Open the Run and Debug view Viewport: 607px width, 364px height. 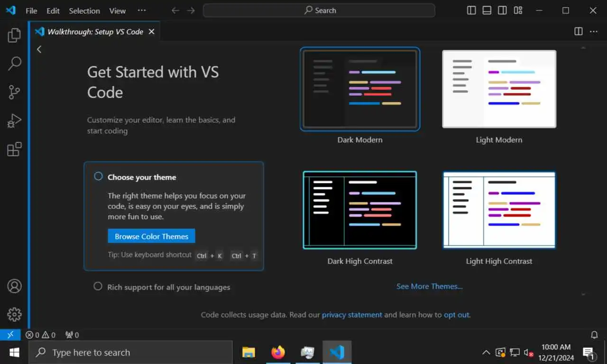click(x=14, y=121)
